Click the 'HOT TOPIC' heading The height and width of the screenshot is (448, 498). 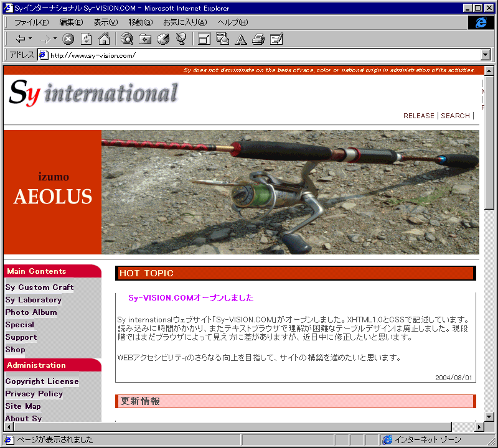[146, 273]
